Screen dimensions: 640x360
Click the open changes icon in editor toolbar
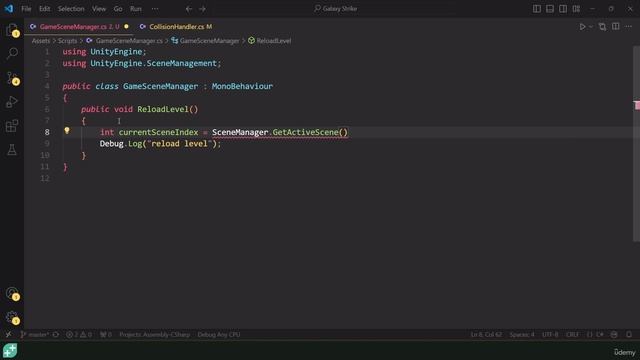pos(602,27)
